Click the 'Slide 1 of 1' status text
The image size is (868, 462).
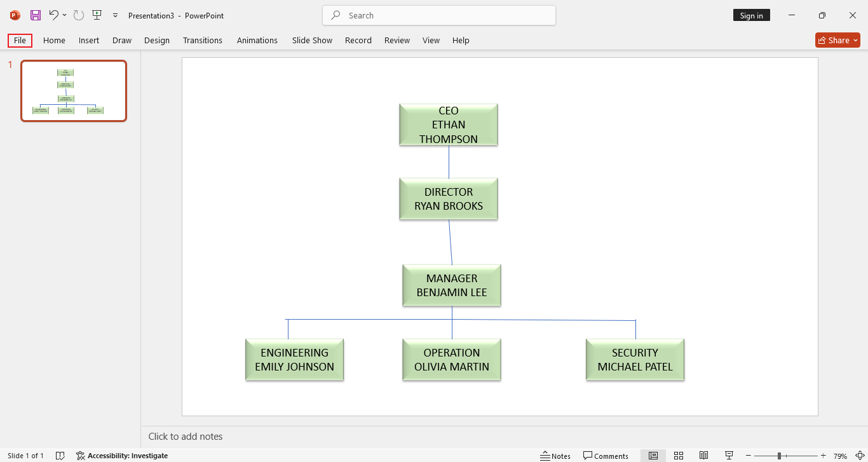click(25, 456)
